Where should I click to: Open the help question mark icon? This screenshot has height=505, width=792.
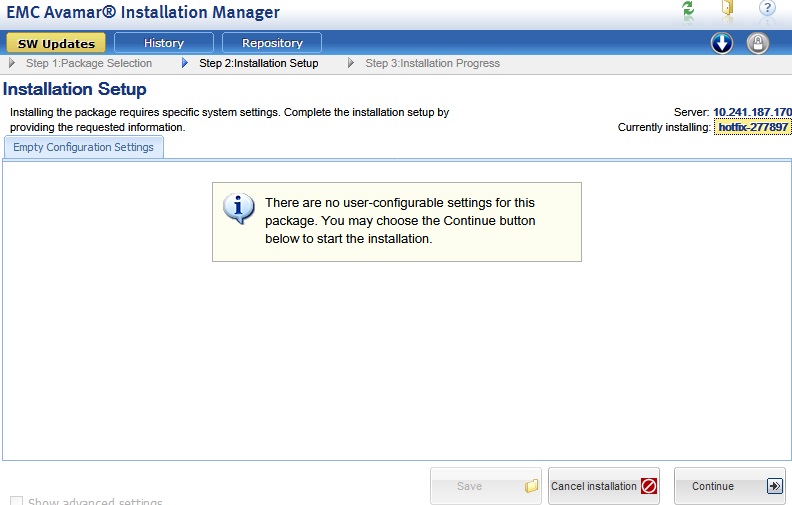click(x=767, y=8)
